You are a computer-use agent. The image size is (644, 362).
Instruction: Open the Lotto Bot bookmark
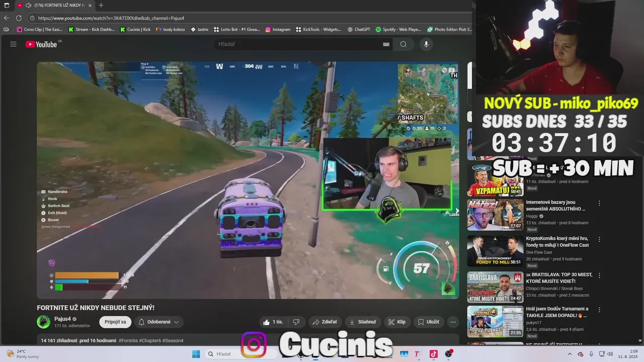[236, 29]
